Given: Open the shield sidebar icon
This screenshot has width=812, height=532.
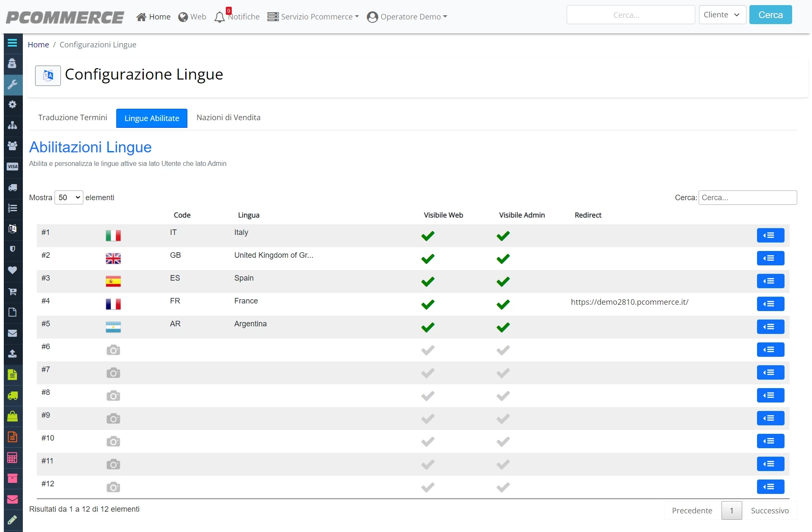Looking at the screenshot, I should [x=12, y=249].
